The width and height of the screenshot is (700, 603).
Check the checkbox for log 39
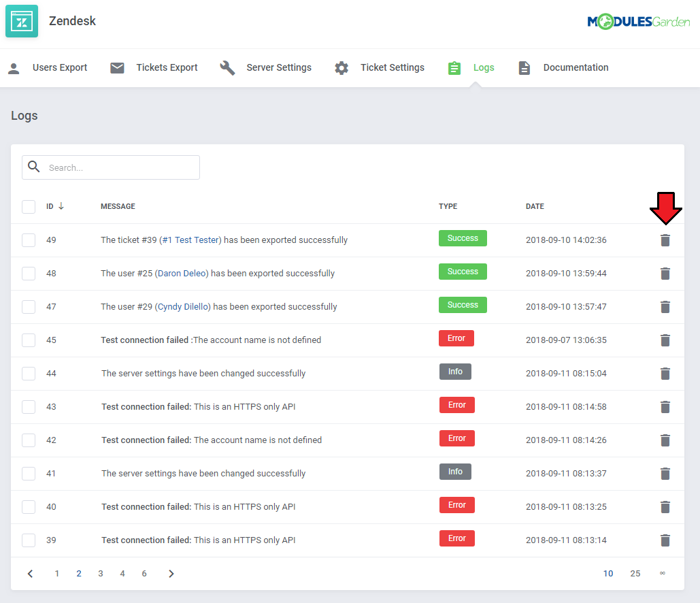(29, 540)
